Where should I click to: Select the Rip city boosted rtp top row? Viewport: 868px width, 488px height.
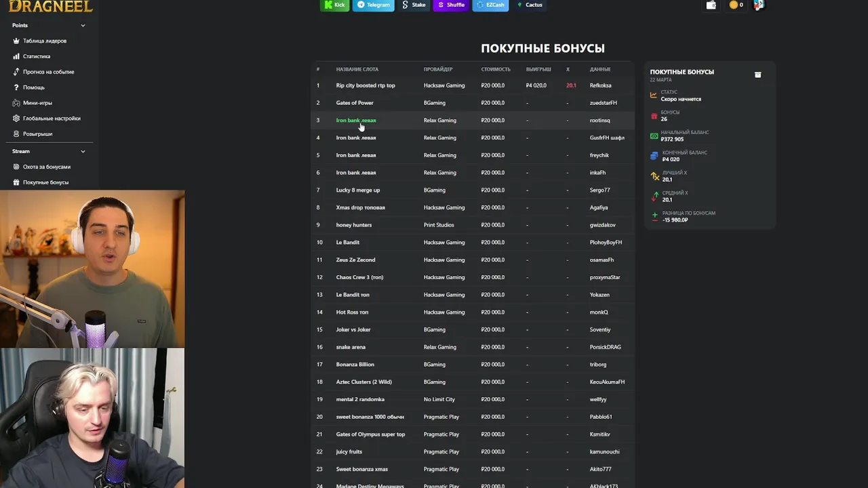[x=473, y=85]
